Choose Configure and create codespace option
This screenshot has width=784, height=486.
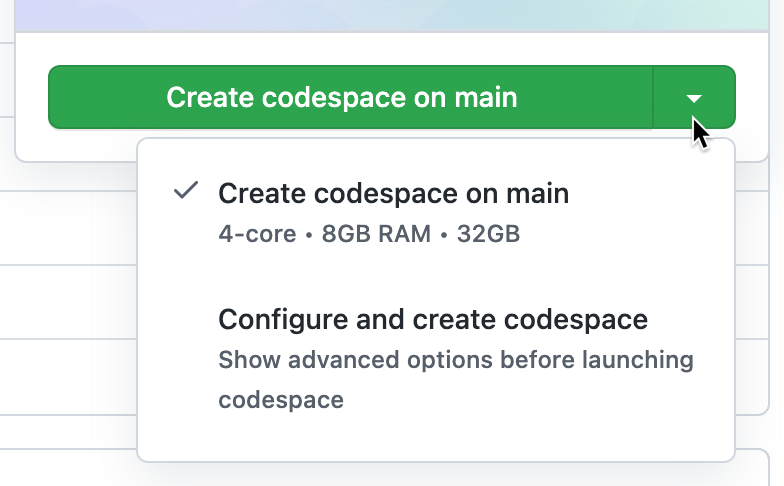point(432,320)
